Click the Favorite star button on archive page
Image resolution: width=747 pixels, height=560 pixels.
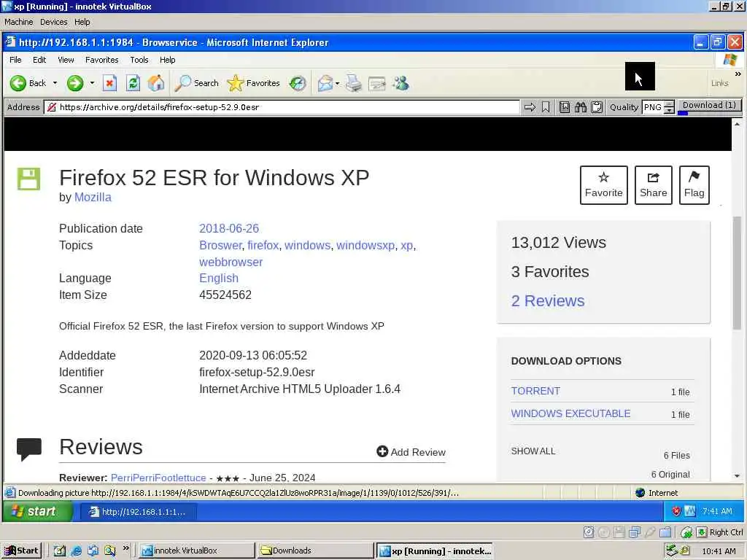[603, 185]
